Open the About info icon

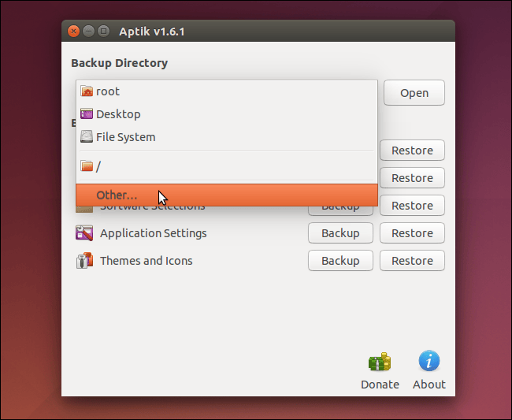pos(429,362)
